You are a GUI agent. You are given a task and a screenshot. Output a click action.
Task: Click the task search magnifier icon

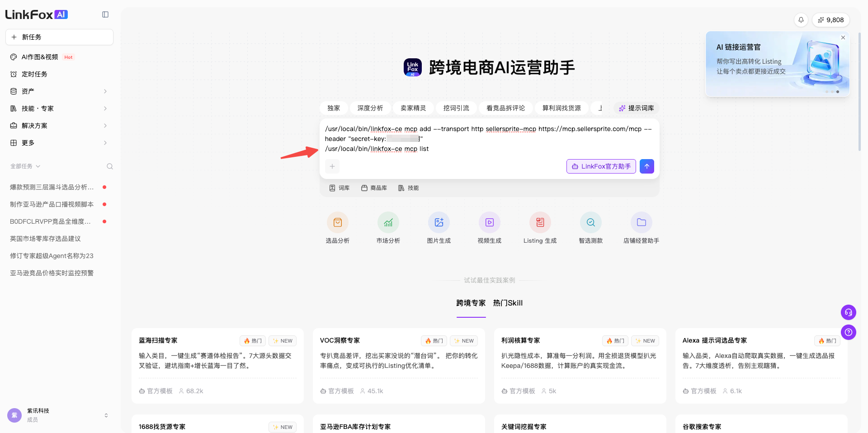110,166
